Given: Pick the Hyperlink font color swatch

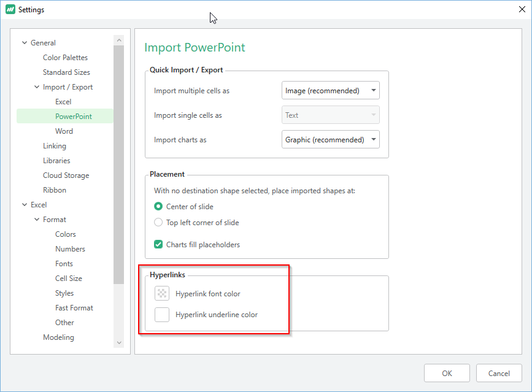Looking at the screenshot, I should pos(162,293).
